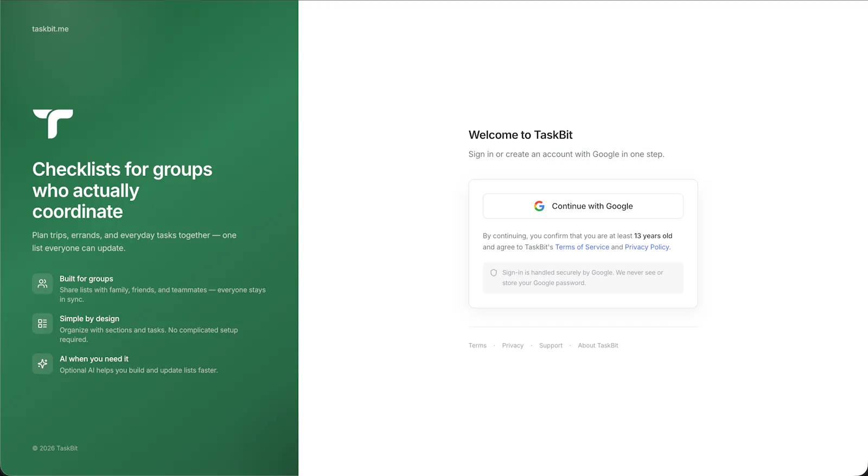Image resolution: width=868 pixels, height=476 pixels.
Task: Open the Privacy footer link
Action: [513, 346]
